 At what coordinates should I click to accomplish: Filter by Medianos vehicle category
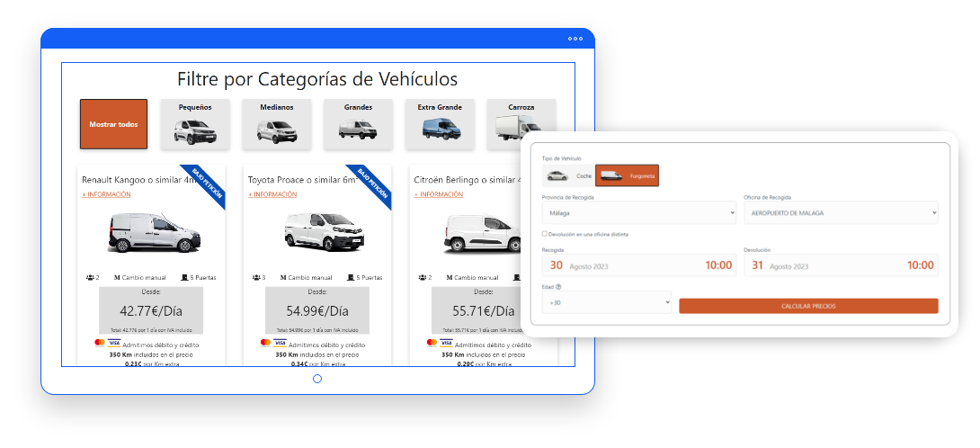[277, 124]
